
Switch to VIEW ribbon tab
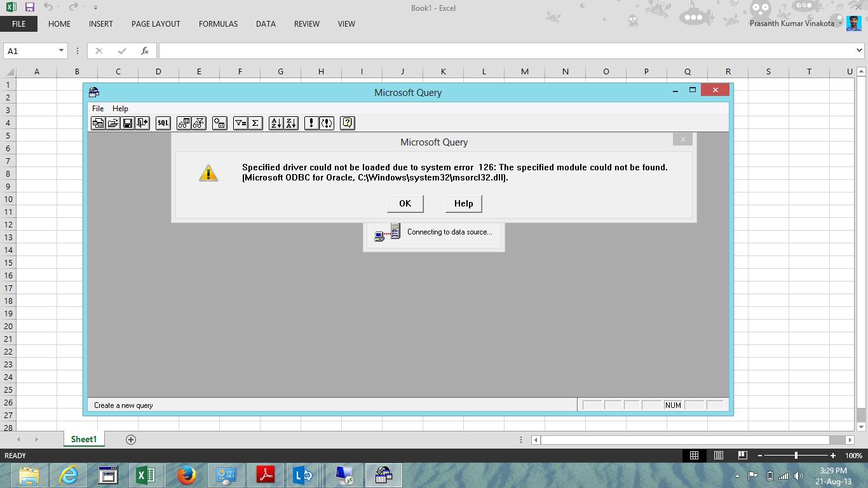[346, 24]
